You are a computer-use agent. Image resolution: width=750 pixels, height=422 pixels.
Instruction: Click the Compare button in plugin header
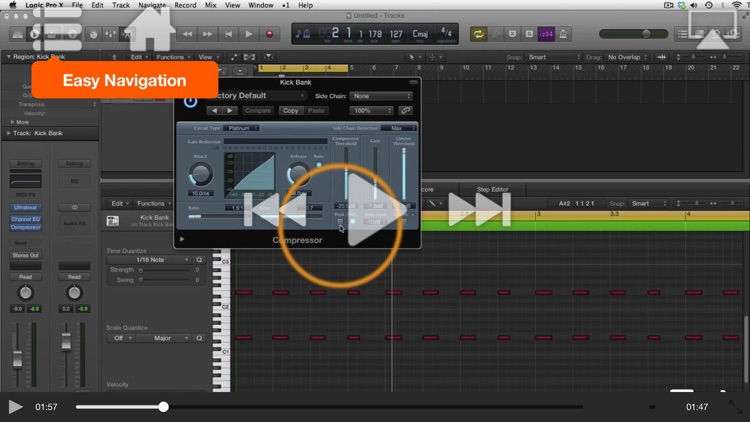258,111
